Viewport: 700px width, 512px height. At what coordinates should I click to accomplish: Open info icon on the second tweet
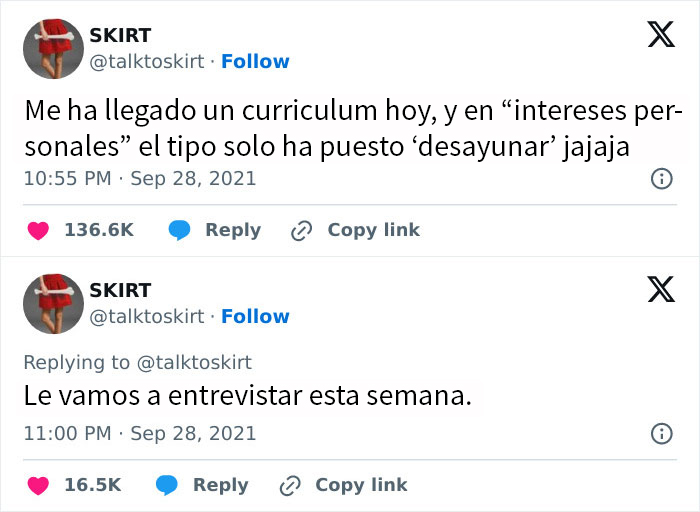661,434
